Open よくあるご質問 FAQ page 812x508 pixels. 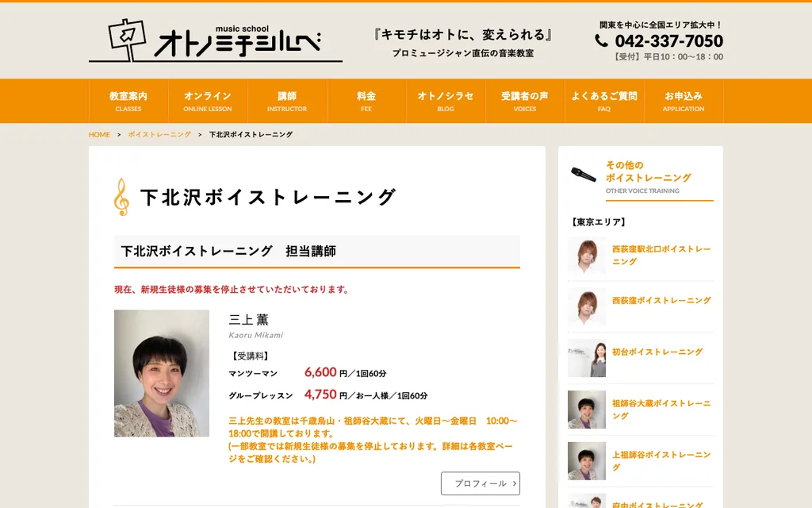tap(603, 101)
